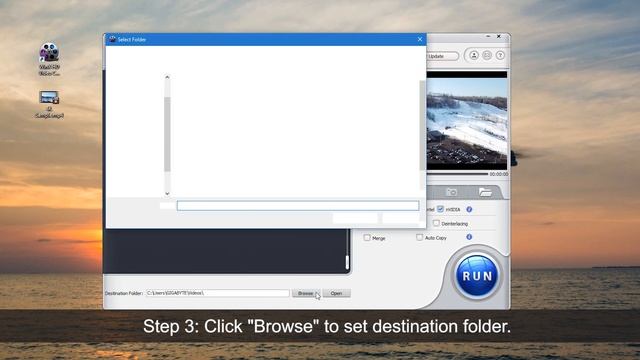Click the scroll up arrow in Select Folder tree
Screen dimensions: 640x360
pos(167,77)
